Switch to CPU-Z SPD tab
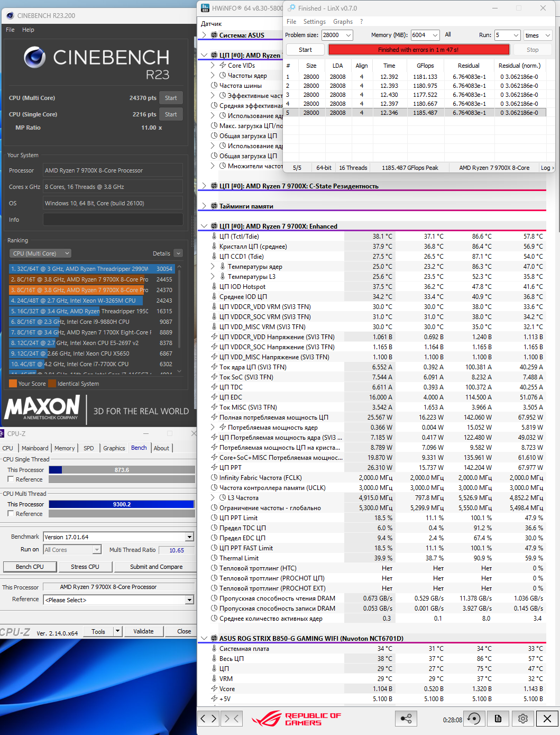 click(89, 448)
